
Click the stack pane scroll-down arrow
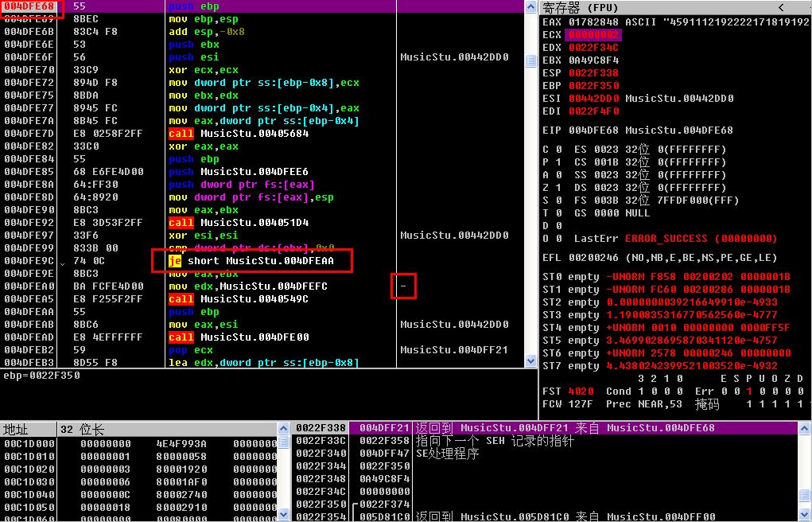click(x=804, y=514)
